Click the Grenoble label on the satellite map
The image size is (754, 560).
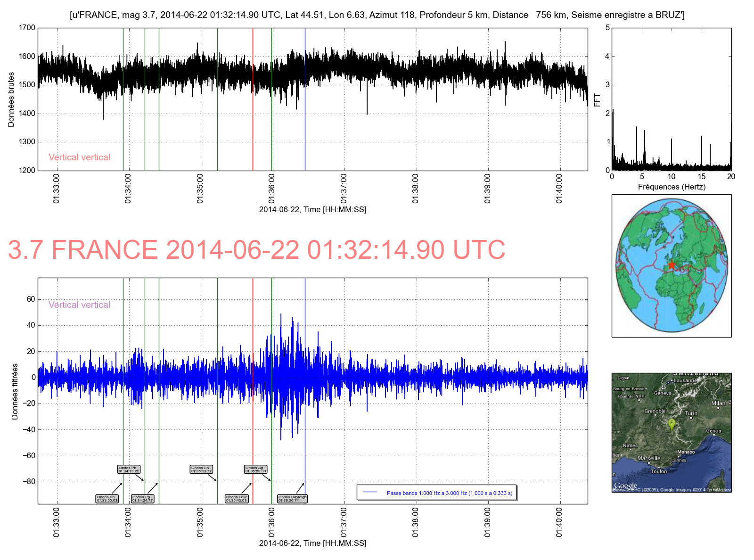pos(655,411)
